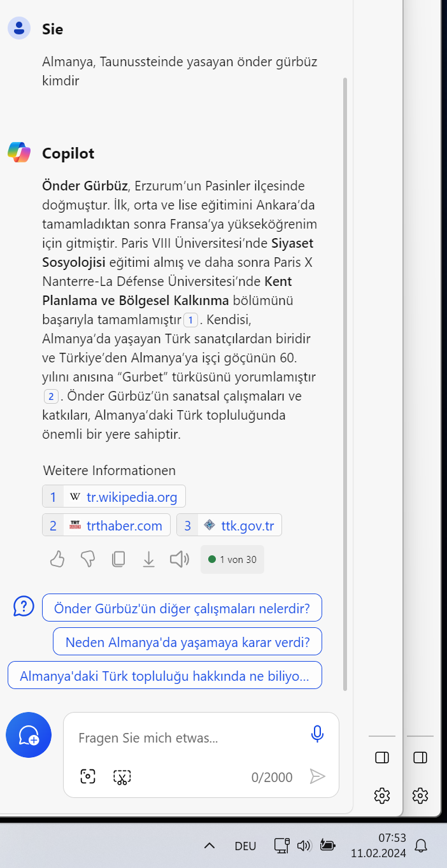
Task: Click the thumbs up like icon
Action: click(57, 559)
